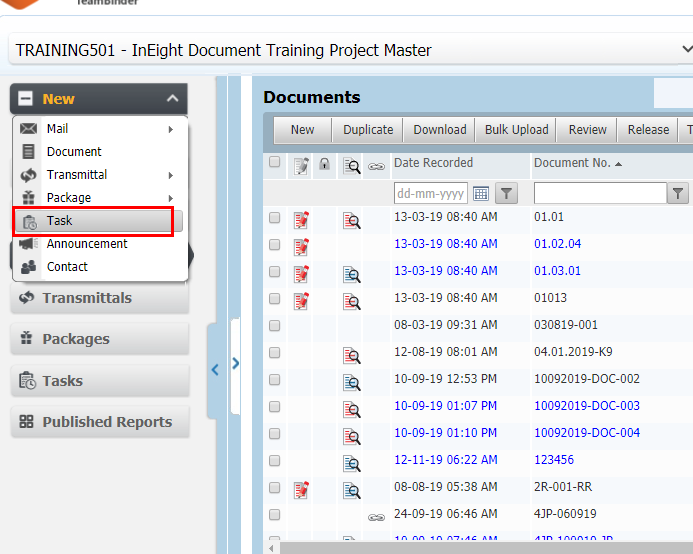Image resolution: width=693 pixels, height=554 pixels.
Task: Click the view file icon for document 123456
Action: pos(352,463)
